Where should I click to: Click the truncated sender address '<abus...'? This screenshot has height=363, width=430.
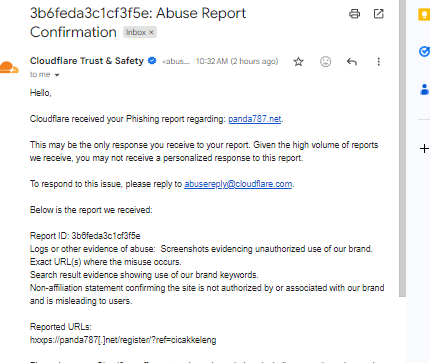(176, 61)
